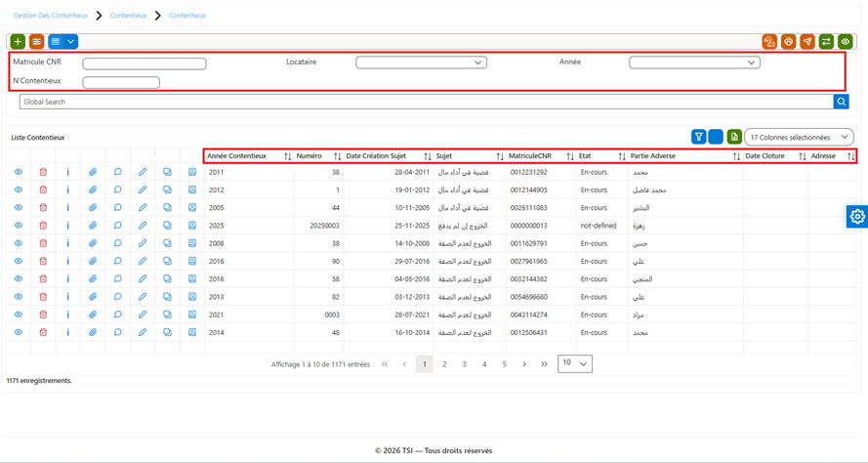Expand the blue list view dropdown arrow
868x463 pixels.
[x=71, y=42]
